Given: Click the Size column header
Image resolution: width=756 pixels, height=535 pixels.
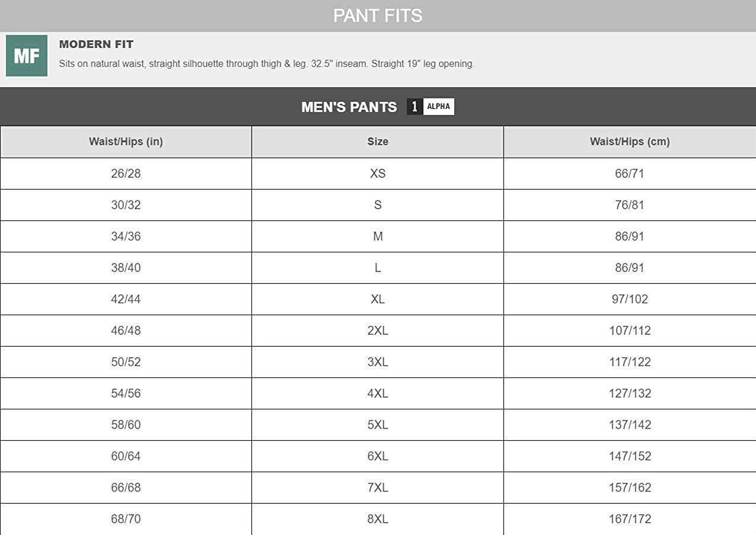Looking at the screenshot, I should [x=378, y=142].
